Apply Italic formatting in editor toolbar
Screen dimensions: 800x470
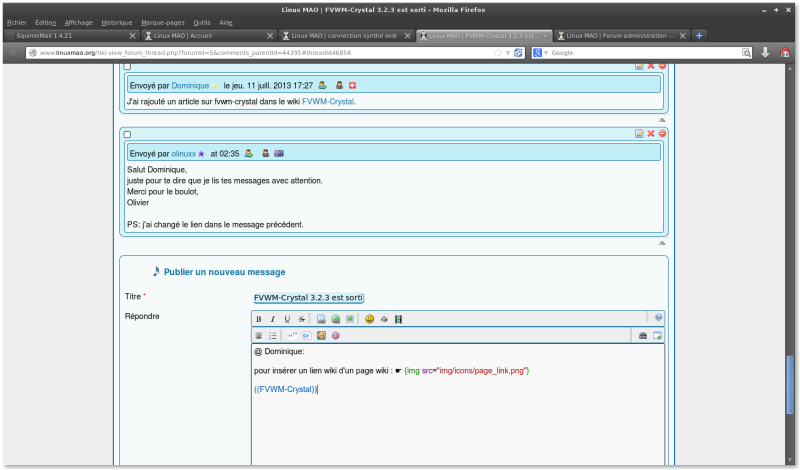273,319
